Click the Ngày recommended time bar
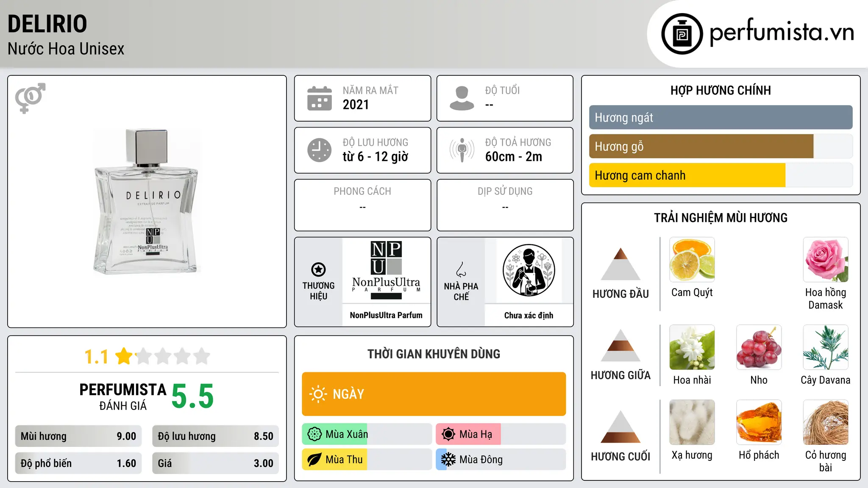The height and width of the screenshot is (488, 868). (434, 394)
